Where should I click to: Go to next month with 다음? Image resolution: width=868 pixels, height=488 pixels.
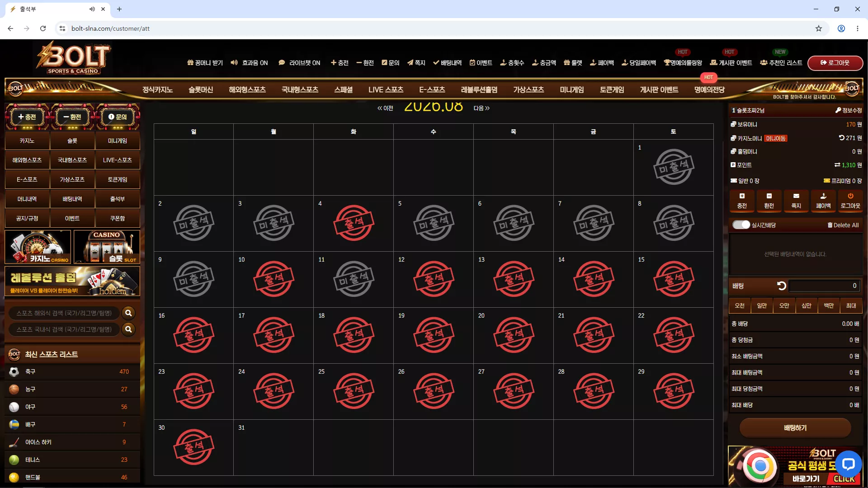pos(482,108)
